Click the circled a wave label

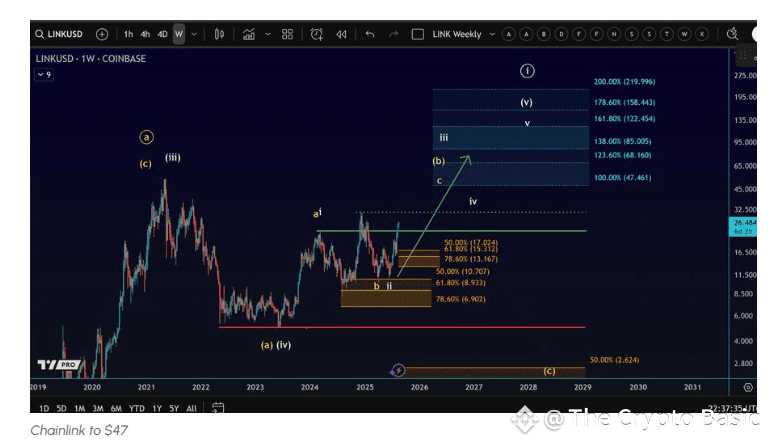[x=146, y=137]
